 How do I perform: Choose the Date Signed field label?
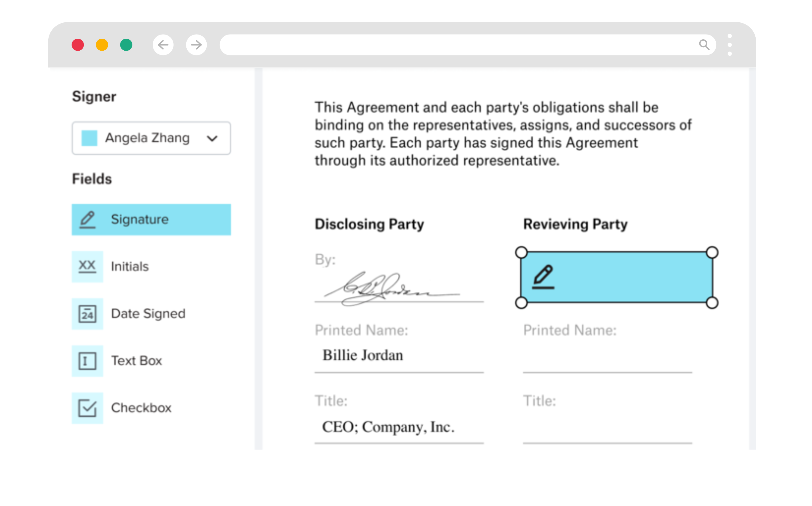[x=148, y=314]
